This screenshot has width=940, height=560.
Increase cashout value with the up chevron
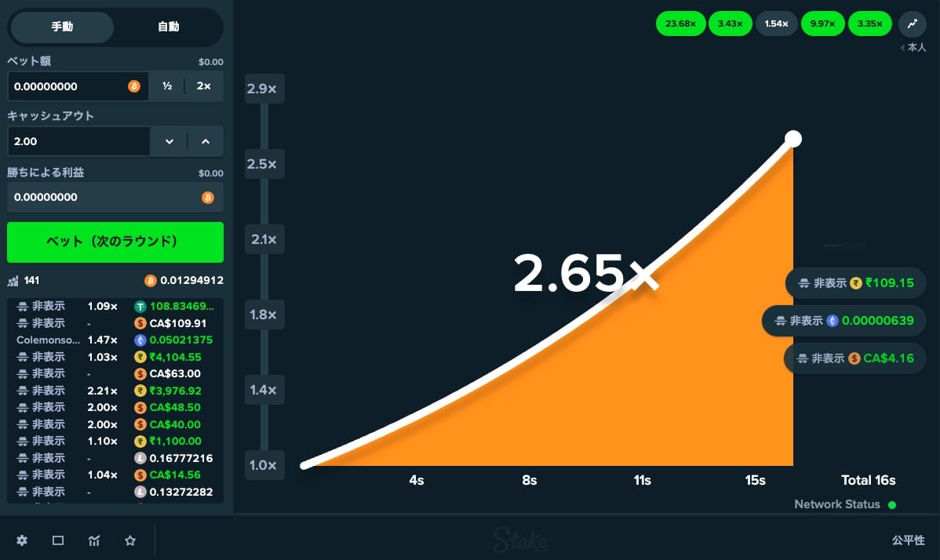point(206,141)
